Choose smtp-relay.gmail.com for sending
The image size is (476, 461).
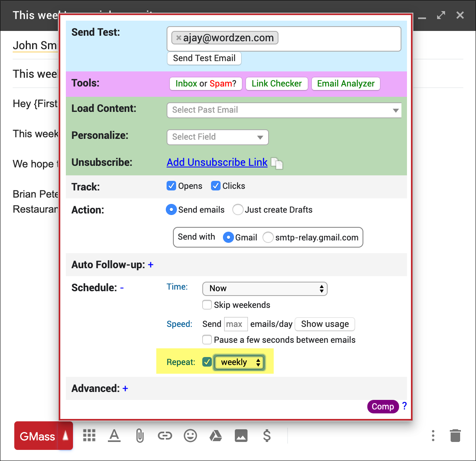(268, 237)
